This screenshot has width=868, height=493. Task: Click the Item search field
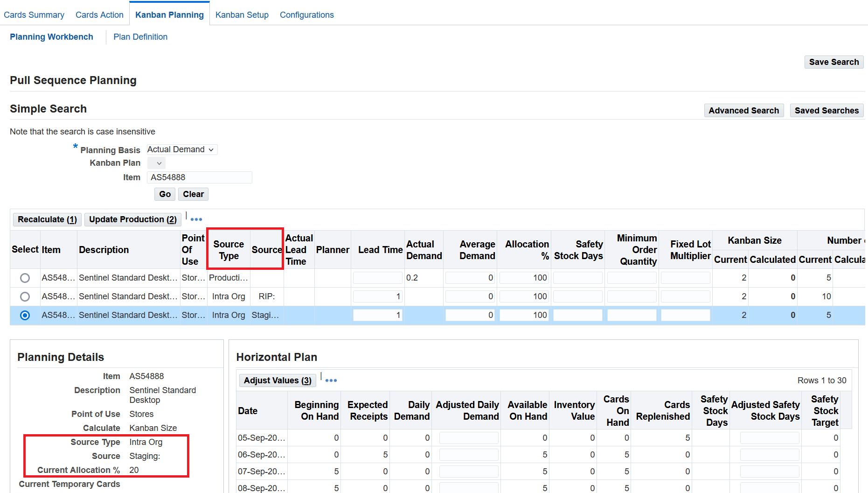[199, 177]
